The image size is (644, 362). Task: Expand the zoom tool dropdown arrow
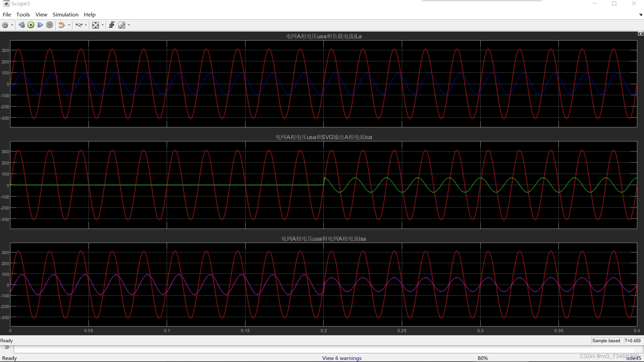pos(86,25)
